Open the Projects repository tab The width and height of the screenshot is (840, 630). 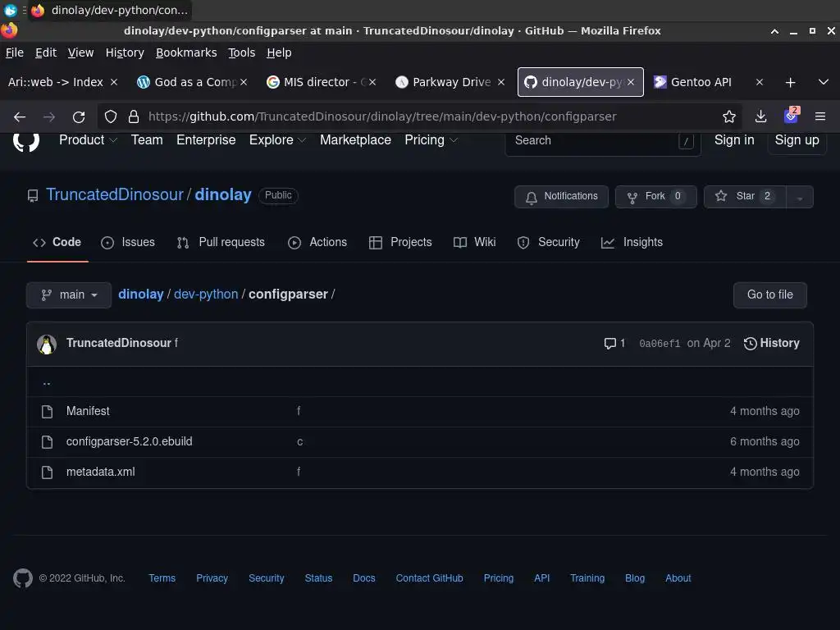400,242
